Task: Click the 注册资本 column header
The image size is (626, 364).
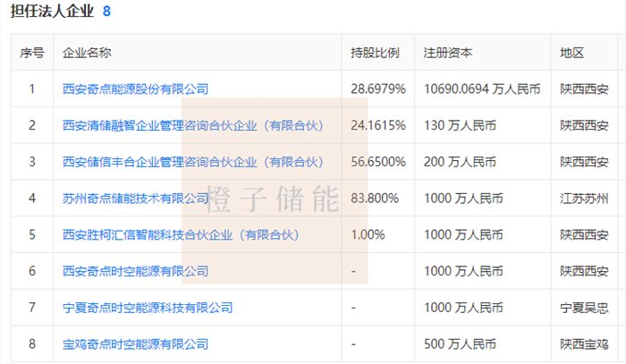Action: (447, 53)
